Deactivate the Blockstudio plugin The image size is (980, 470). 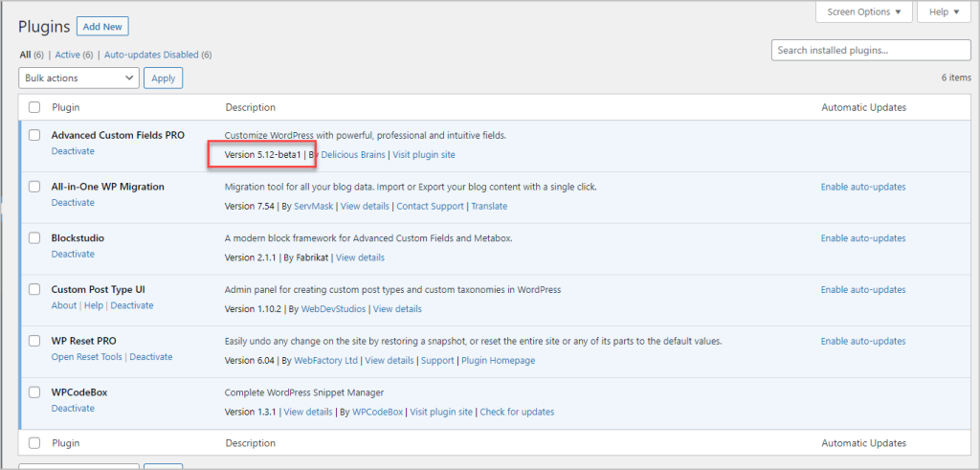coord(73,254)
